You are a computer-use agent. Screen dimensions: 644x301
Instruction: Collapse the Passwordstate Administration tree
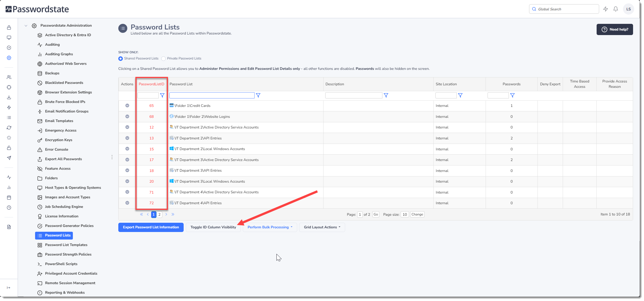click(x=26, y=26)
